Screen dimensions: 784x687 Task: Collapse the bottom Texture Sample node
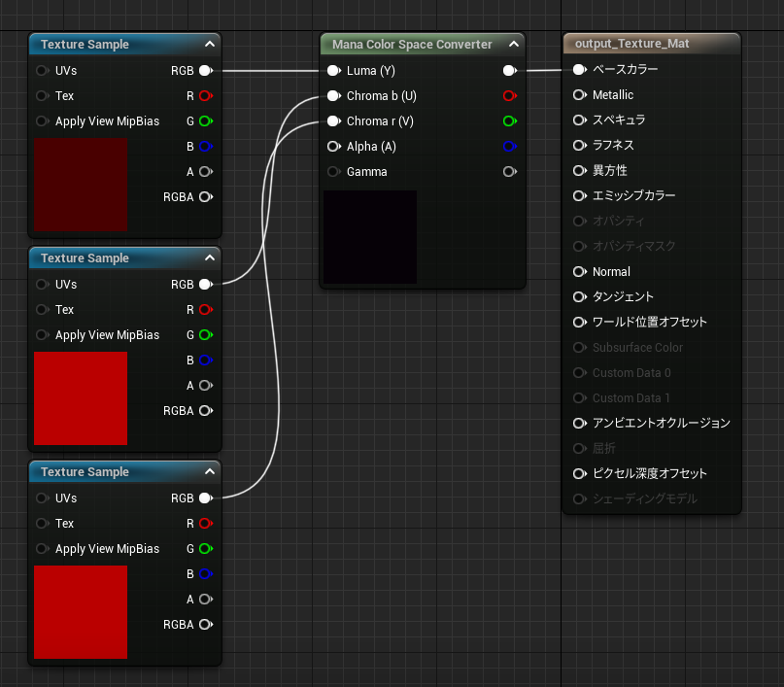[210, 471]
